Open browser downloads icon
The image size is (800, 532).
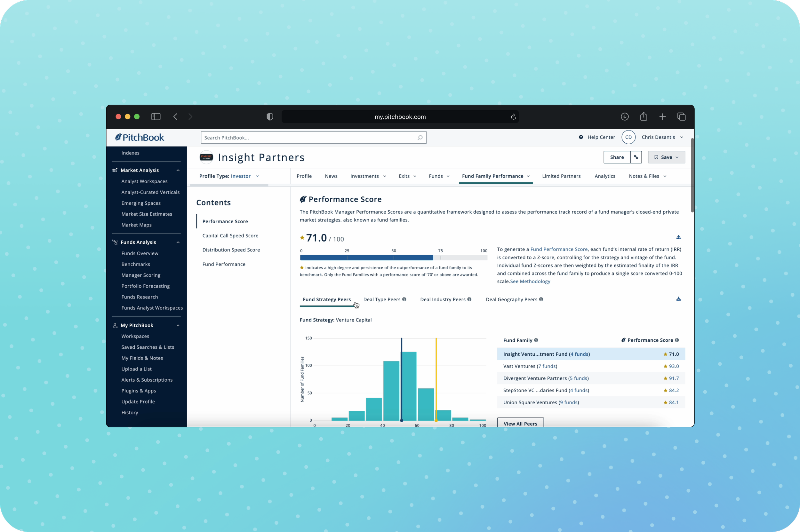pyautogui.click(x=625, y=117)
